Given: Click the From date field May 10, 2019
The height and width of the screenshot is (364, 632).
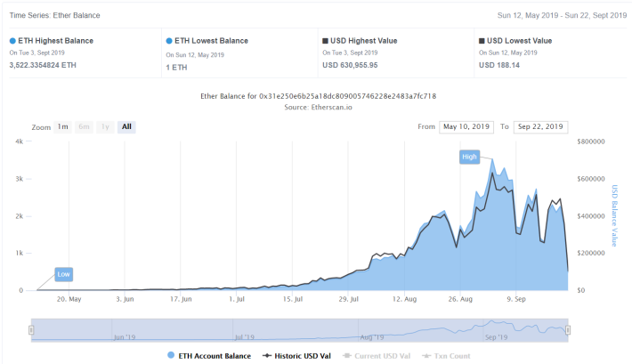Looking at the screenshot, I should point(466,127).
